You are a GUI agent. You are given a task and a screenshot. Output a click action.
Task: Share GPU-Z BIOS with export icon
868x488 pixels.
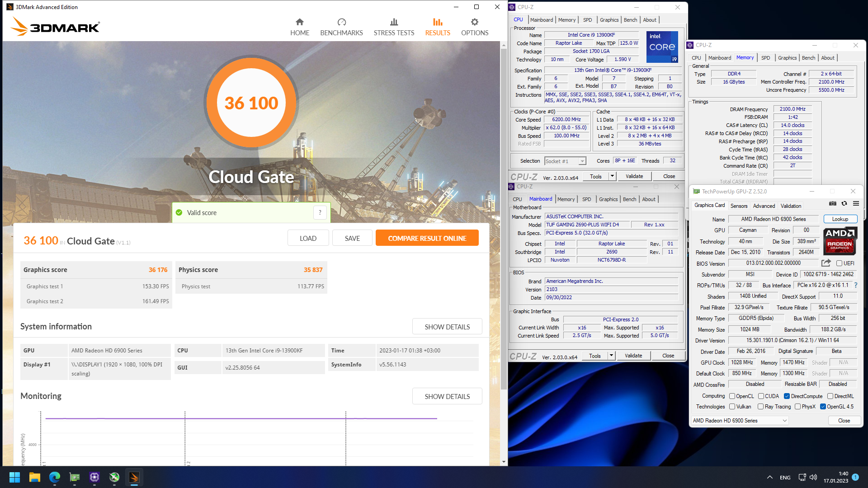[826, 263]
